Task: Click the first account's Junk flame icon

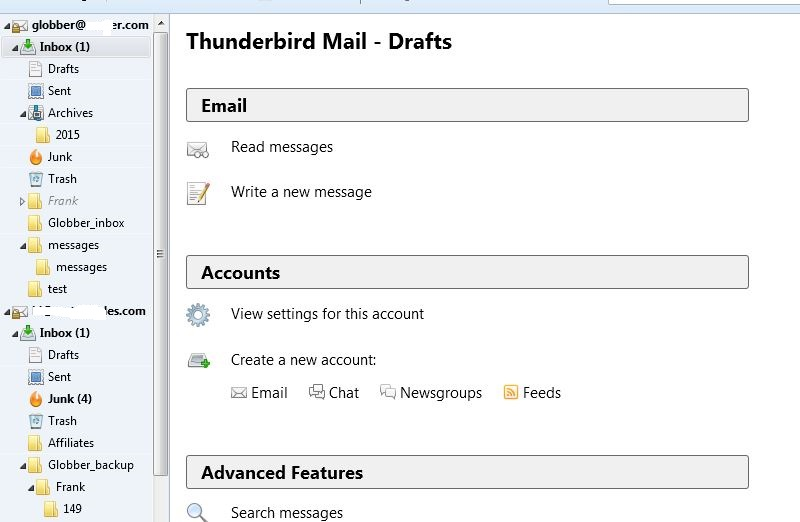Action: pyautogui.click(x=36, y=157)
